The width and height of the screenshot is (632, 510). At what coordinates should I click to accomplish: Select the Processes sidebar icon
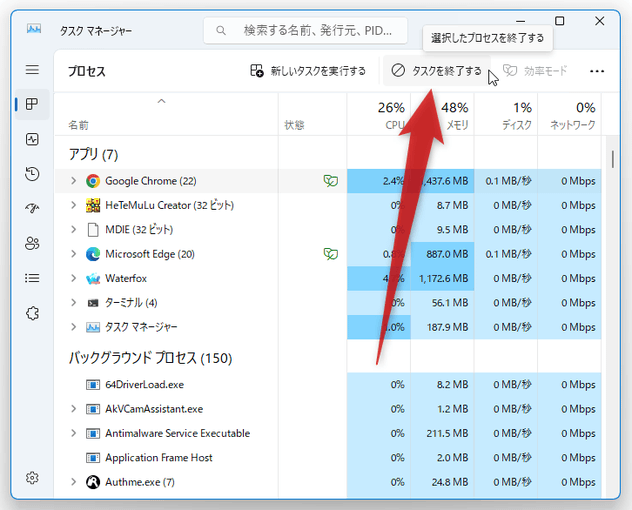click(32, 104)
